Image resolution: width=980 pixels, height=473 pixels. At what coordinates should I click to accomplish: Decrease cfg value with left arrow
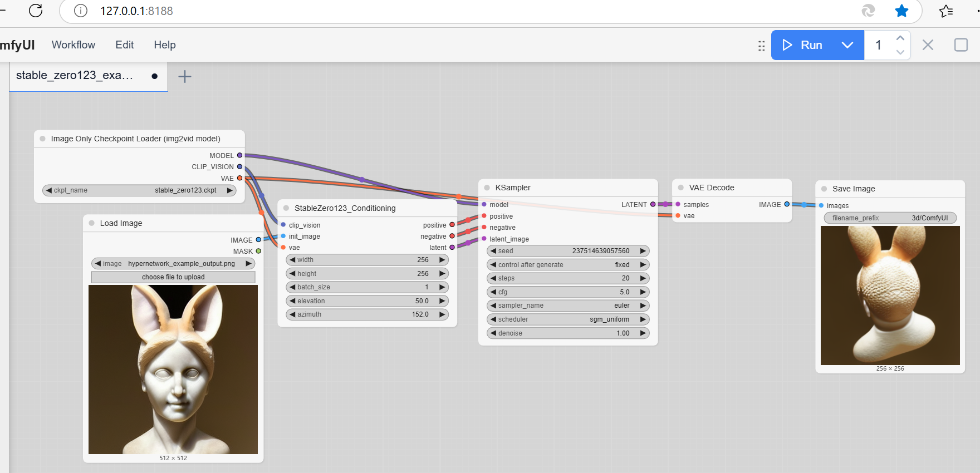pos(493,292)
